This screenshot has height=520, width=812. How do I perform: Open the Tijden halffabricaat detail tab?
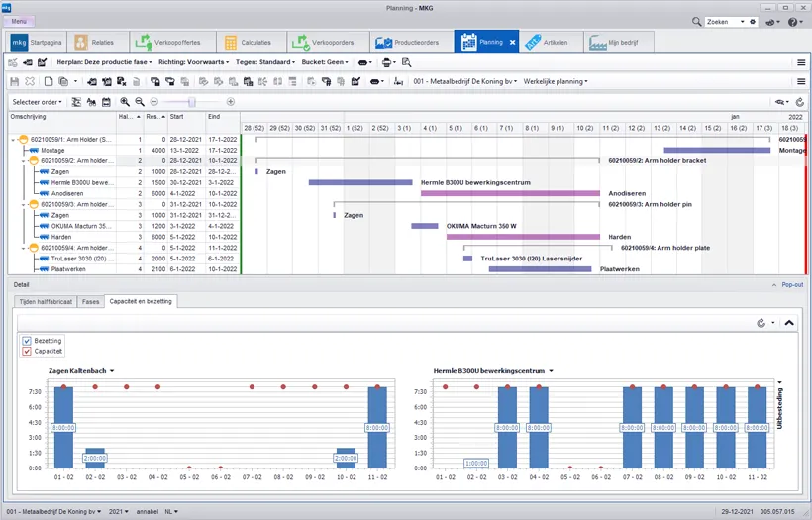coord(46,301)
